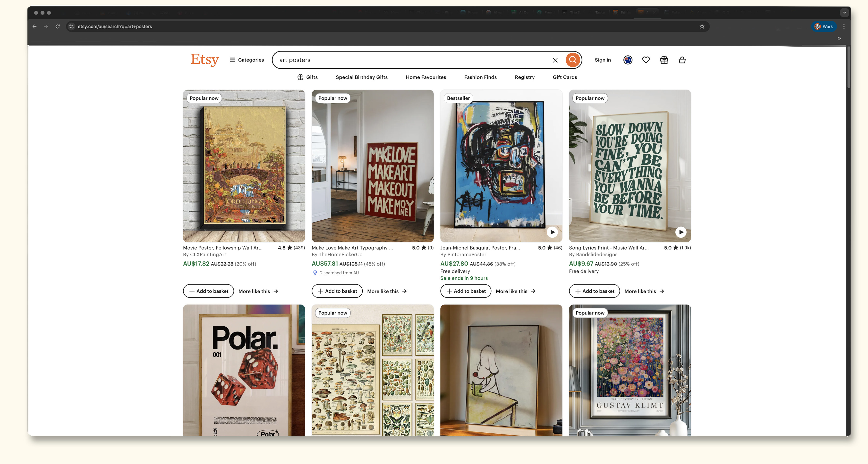The image size is (868, 464).
Task: Click the Australia flag region icon
Action: click(x=627, y=60)
